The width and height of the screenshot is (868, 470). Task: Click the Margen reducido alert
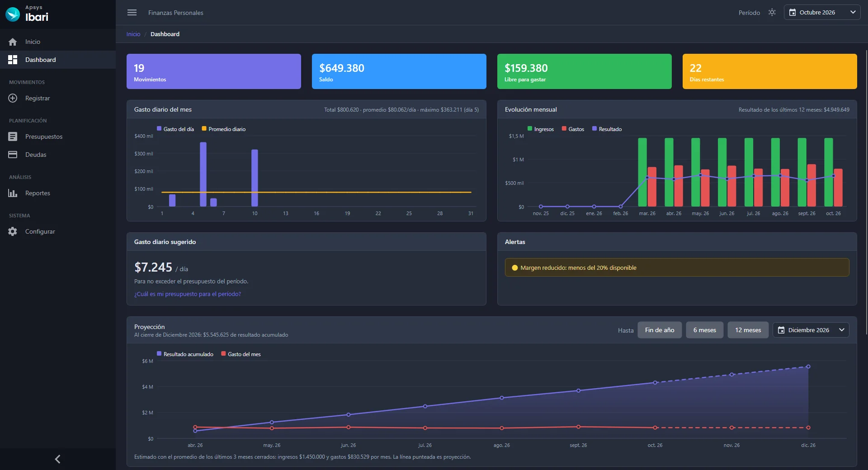click(x=677, y=268)
